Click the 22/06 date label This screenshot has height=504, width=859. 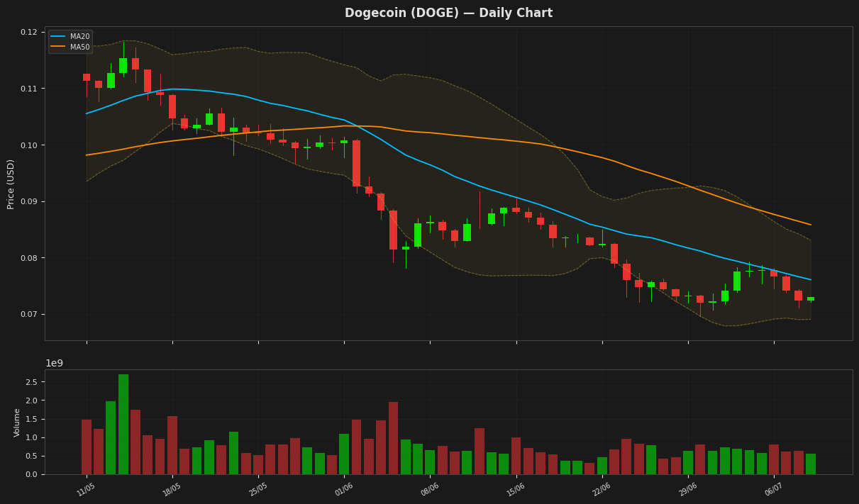(x=602, y=489)
